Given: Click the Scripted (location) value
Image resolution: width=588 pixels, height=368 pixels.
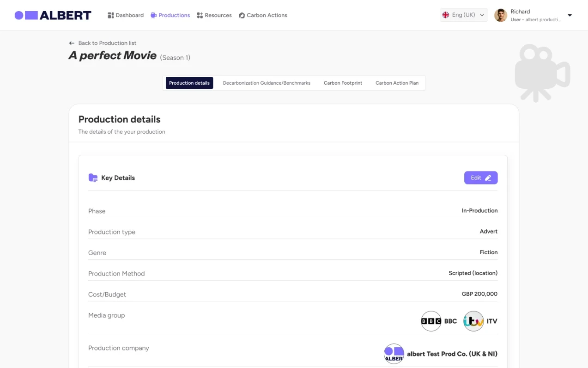Looking at the screenshot, I should 473,273.
